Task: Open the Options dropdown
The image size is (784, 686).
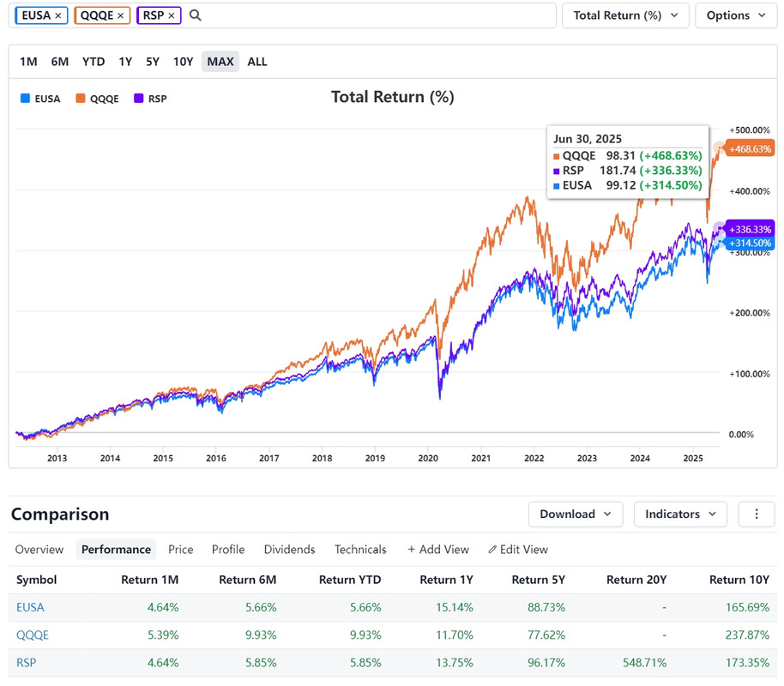Action: pyautogui.click(x=736, y=15)
